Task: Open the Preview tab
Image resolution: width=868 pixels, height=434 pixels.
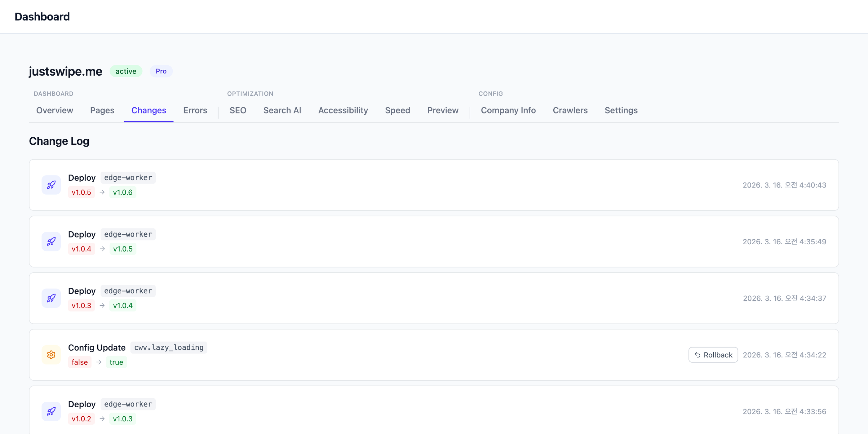Action: pos(443,111)
